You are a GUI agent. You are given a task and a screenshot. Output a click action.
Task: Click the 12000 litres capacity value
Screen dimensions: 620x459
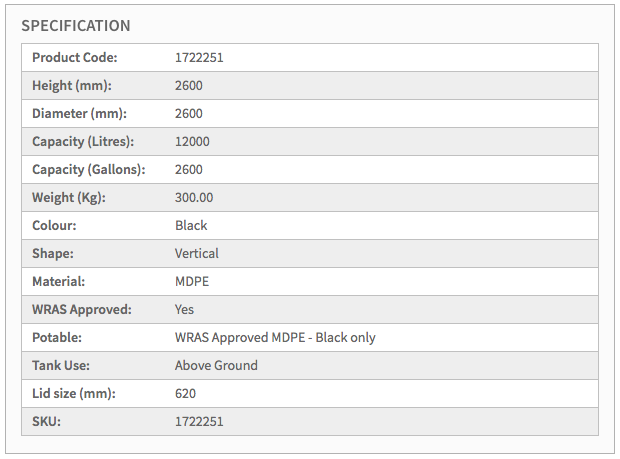tap(192, 142)
